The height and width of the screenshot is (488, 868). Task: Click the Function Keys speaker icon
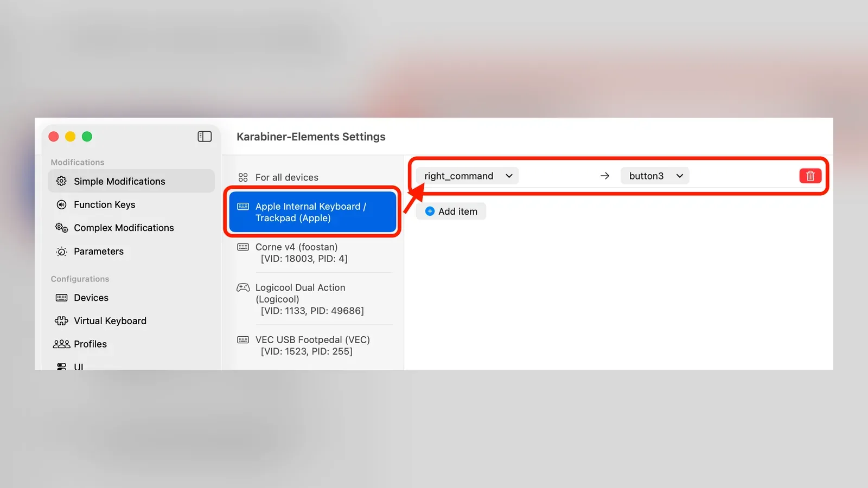pyautogui.click(x=61, y=204)
